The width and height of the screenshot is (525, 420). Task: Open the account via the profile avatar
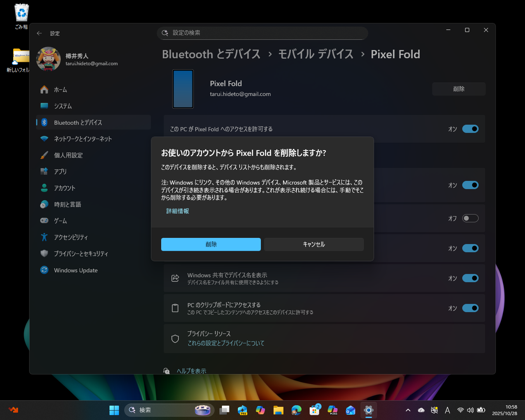[48, 59]
